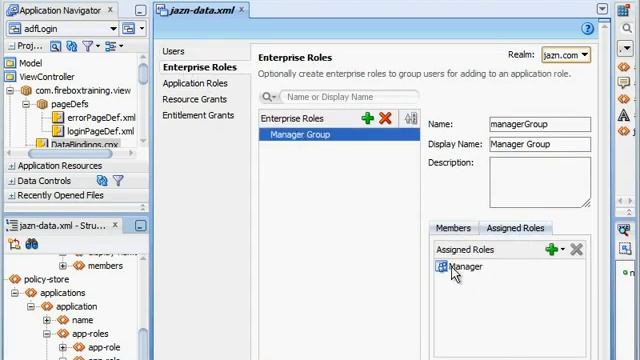The height and width of the screenshot is (360, 640).
Task: Close the jazn-data.xml editor tab
Action: 242,9
